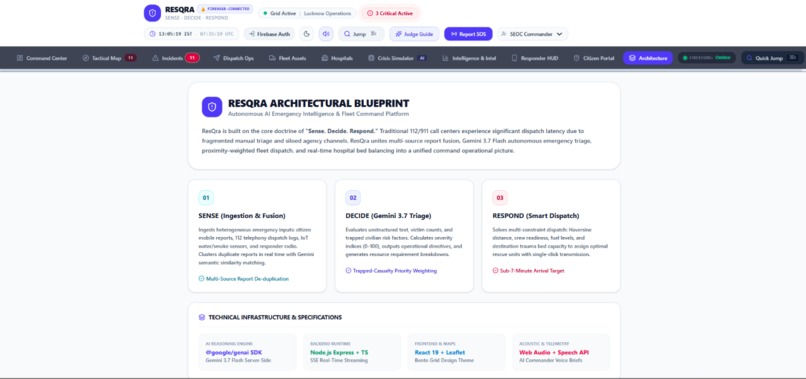
Task: Open the Citizen Portal tab
Action: click(x=594, y=58)
